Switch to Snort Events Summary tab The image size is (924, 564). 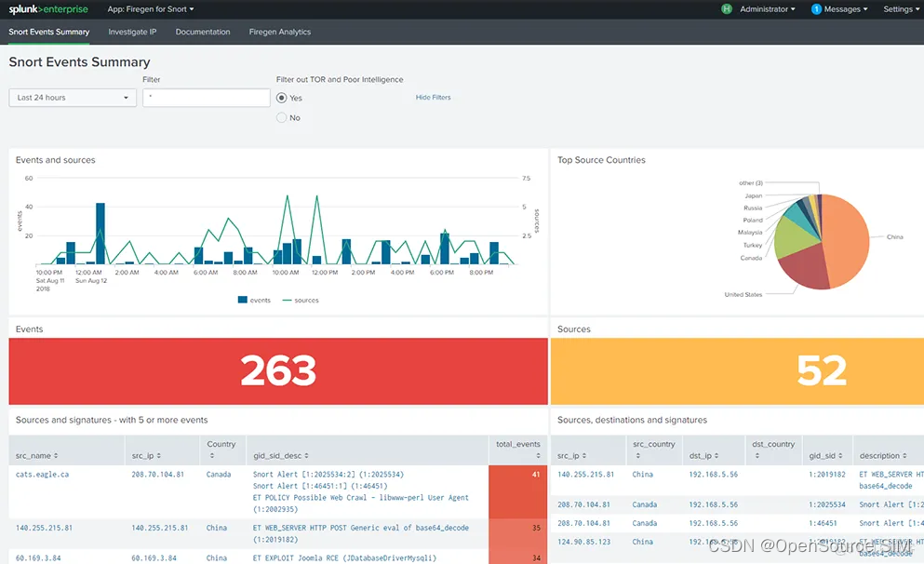click(49, 32)
